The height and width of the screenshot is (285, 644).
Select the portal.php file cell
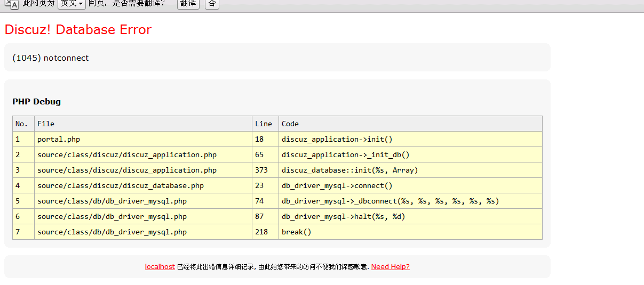point(144,140)
